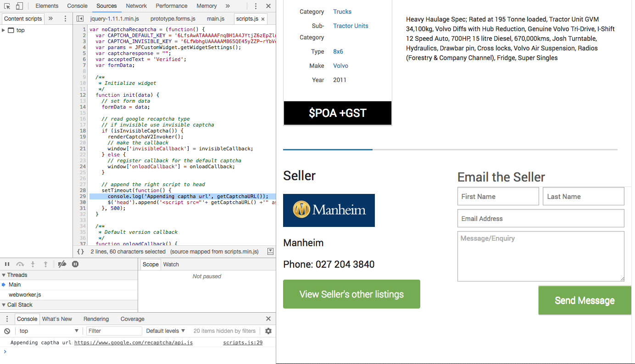Toggle pause on exceptions
The width and height of the screenshot is (635, 364).
pos(75,264)
